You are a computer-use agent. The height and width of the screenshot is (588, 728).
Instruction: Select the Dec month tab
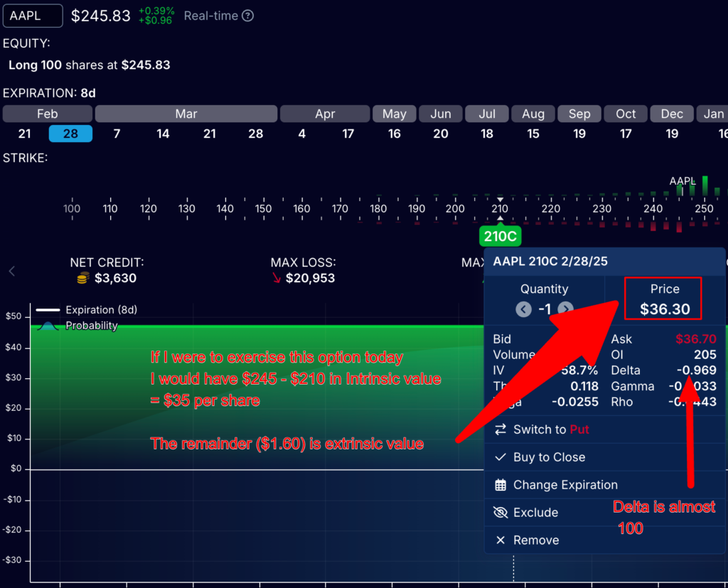pyautogui.click(x=672, y=114)
